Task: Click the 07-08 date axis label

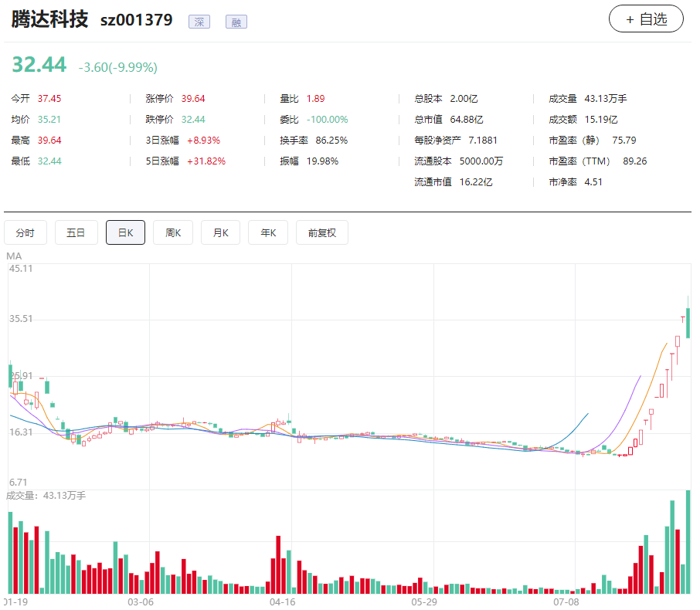Action: [x=566, y=602]
